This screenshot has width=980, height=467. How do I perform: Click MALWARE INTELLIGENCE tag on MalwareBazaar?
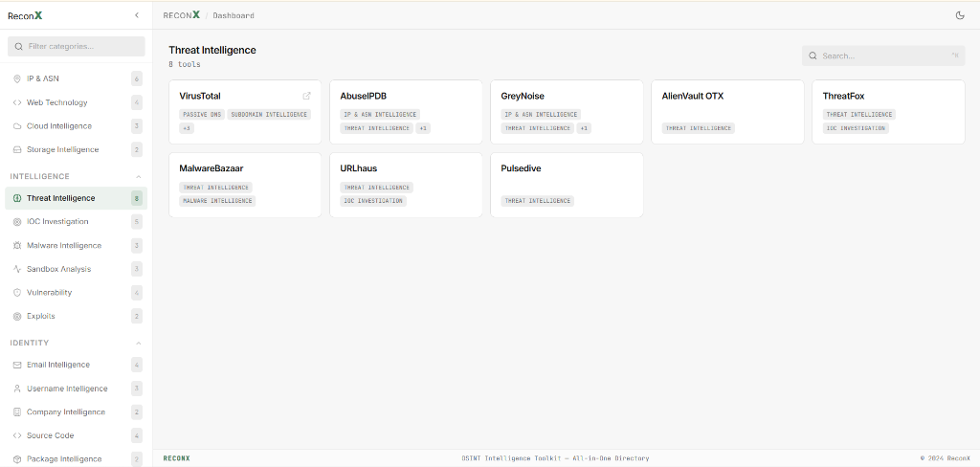(217, 201)
